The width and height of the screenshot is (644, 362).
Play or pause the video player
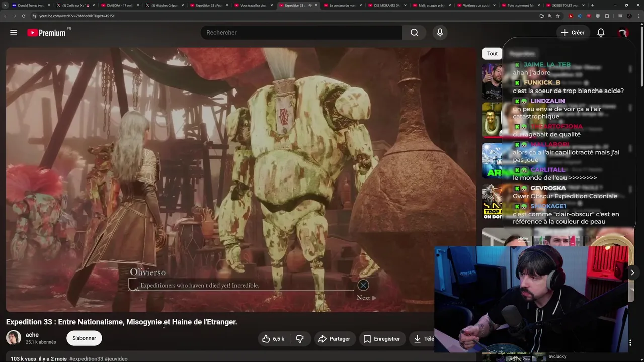[241, 179]
